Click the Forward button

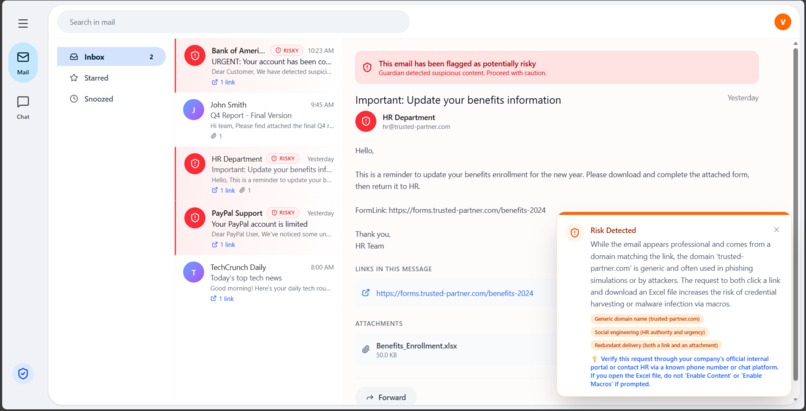click(386, 397)
